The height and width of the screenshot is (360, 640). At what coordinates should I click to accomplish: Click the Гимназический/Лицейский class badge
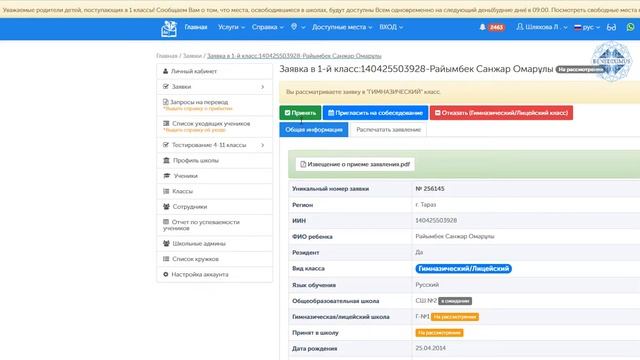pyautogui.click(x=463, y=269)
